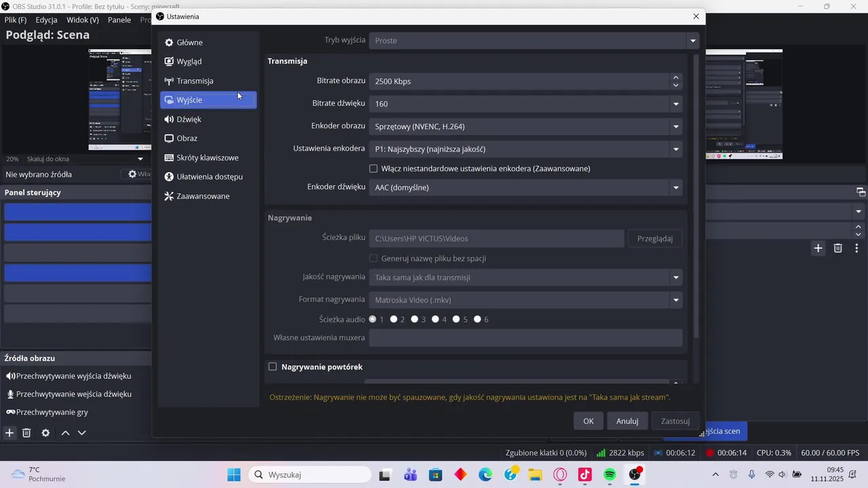
Task: Click trash icon in right-side panel
Action: pos(838,248)
